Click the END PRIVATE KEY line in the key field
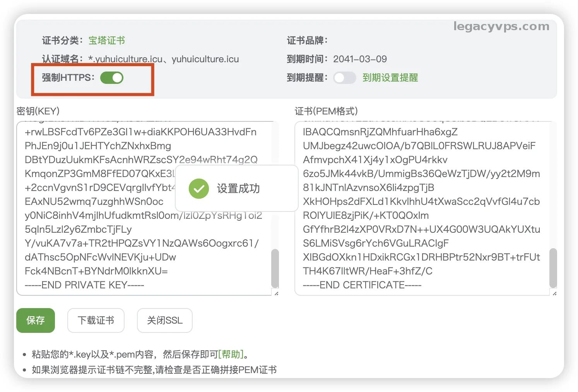 pos(84,285)
